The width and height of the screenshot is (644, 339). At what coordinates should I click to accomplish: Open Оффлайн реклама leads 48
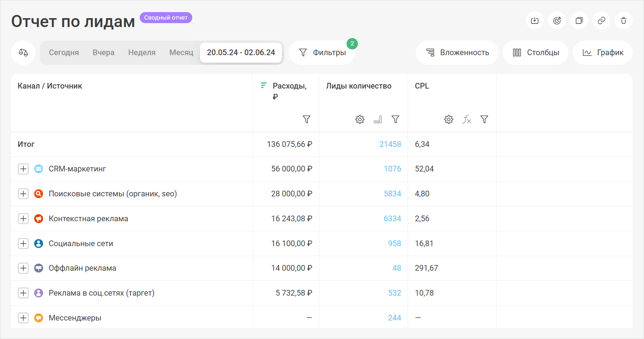[x=397, y=268]
